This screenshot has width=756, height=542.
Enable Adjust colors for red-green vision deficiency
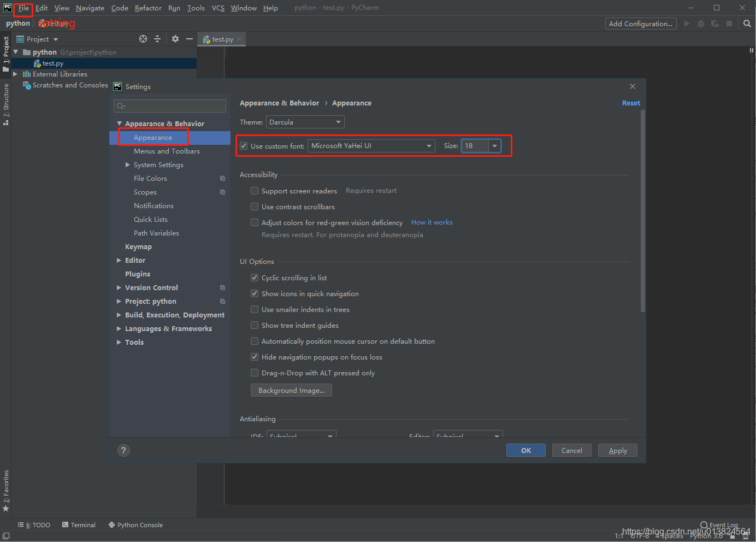255,222
